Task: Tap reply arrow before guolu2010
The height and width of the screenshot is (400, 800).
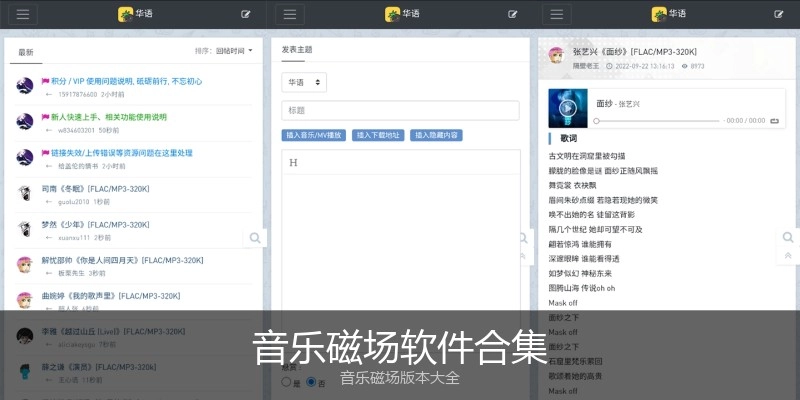Action: coord(49,202)
